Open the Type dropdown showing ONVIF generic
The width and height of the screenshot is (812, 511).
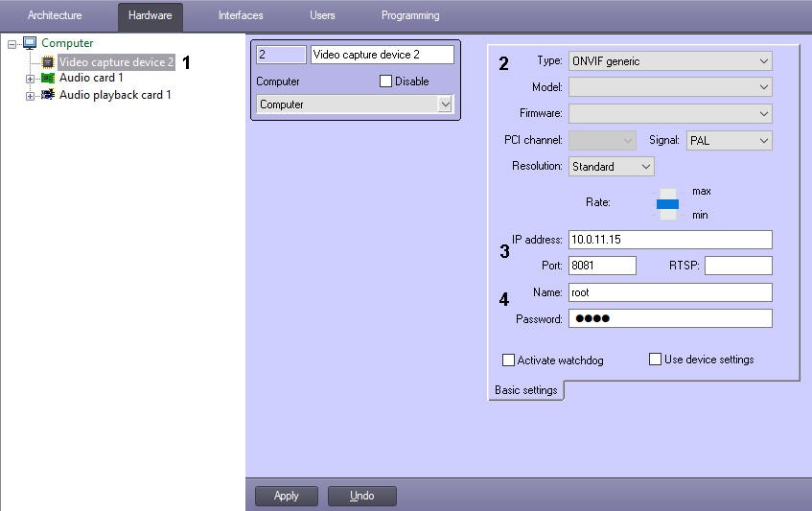click(670, 61)
